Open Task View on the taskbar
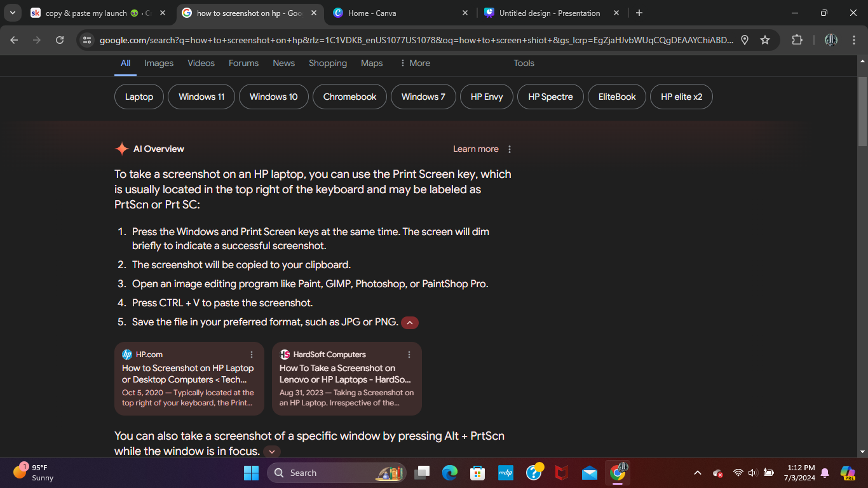 (422, 473)
